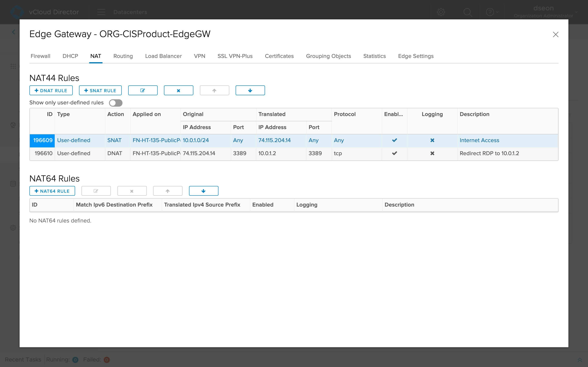The height and width of the screenshot is (367, 588).
Task: Open the help menu dropdown
Action: [491, 12]
